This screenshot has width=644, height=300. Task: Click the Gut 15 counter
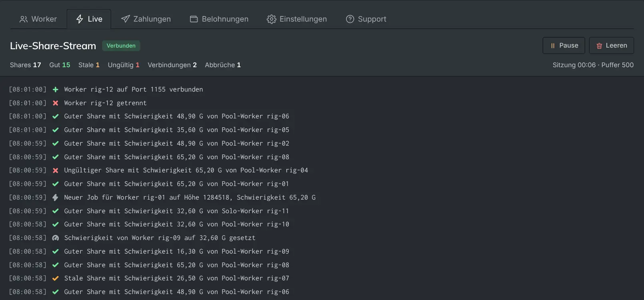[x=60, y=65]
